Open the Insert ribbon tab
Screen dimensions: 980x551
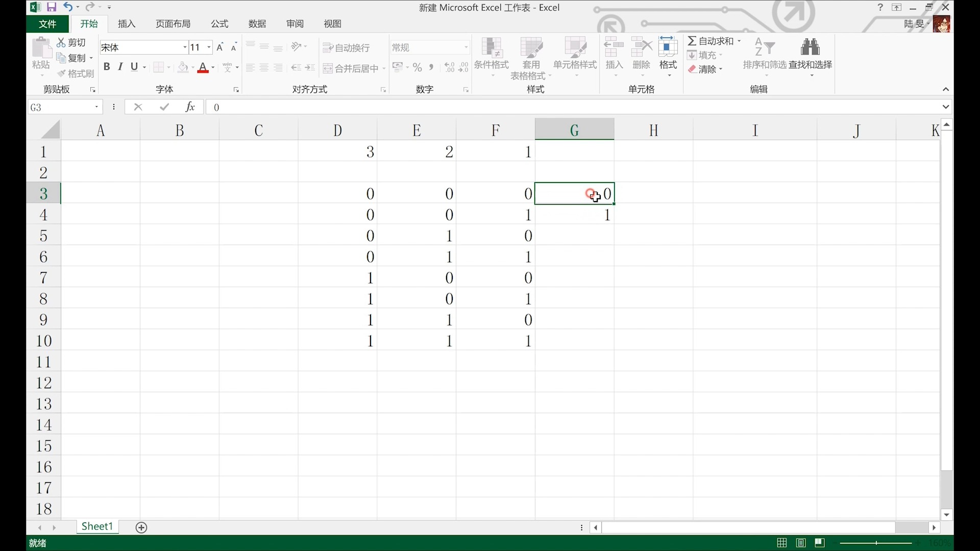coord(127,24)
